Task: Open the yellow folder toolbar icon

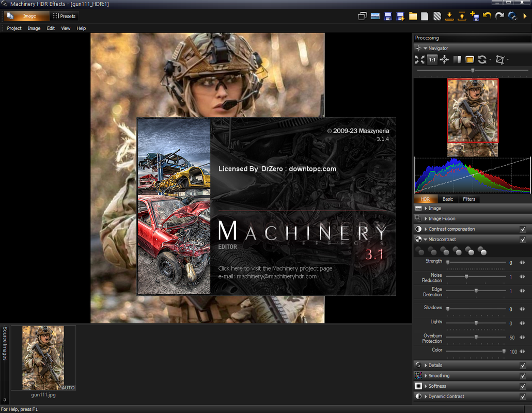Action: coord(413,16)
